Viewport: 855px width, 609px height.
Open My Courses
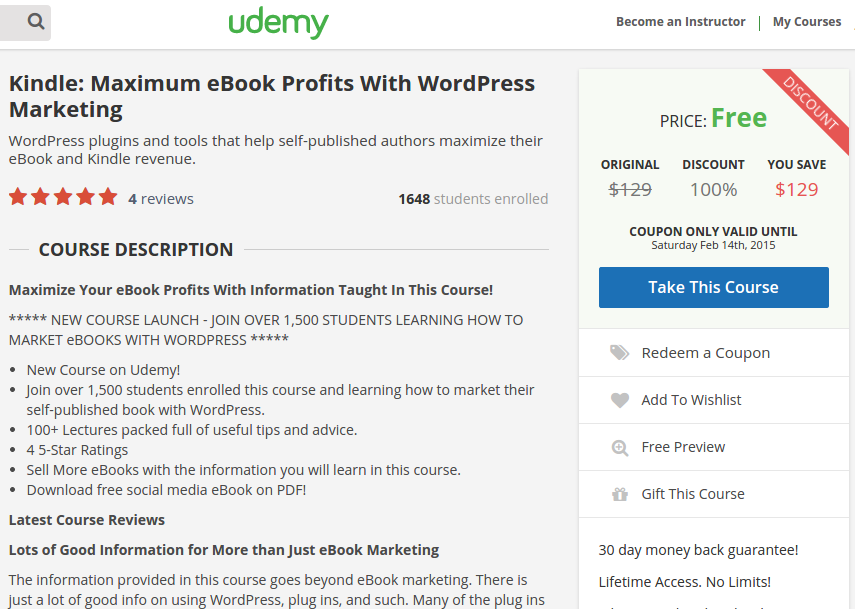806,21
